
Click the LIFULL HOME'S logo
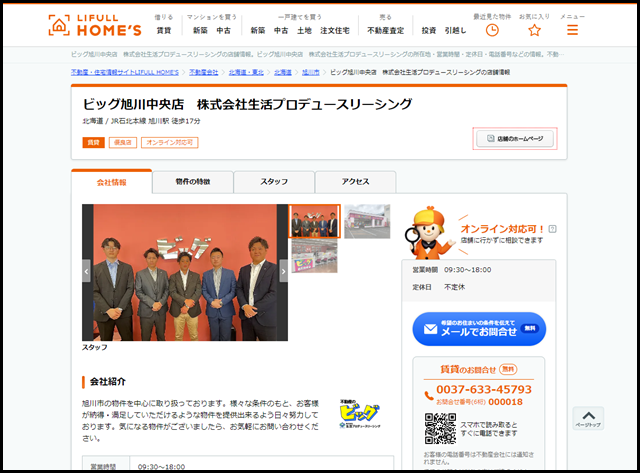pyautogui.click(x=95, y=25)
